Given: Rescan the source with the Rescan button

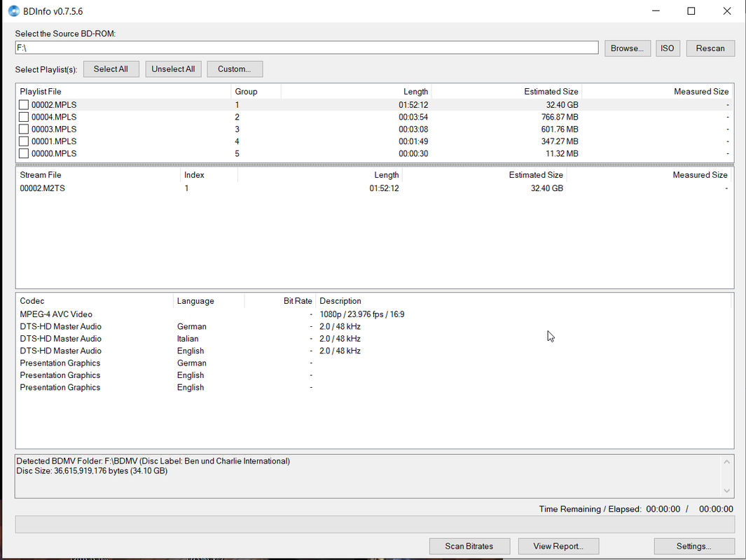Looking at the screenshot, I should point(710,48).
